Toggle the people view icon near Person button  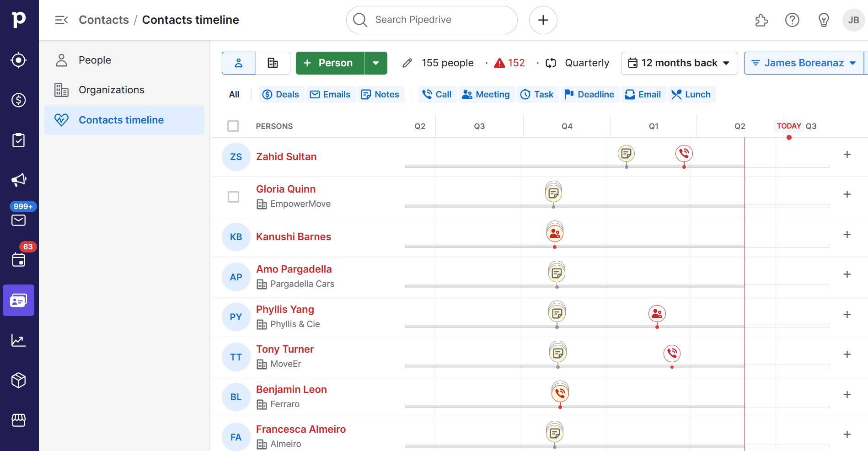238,63
